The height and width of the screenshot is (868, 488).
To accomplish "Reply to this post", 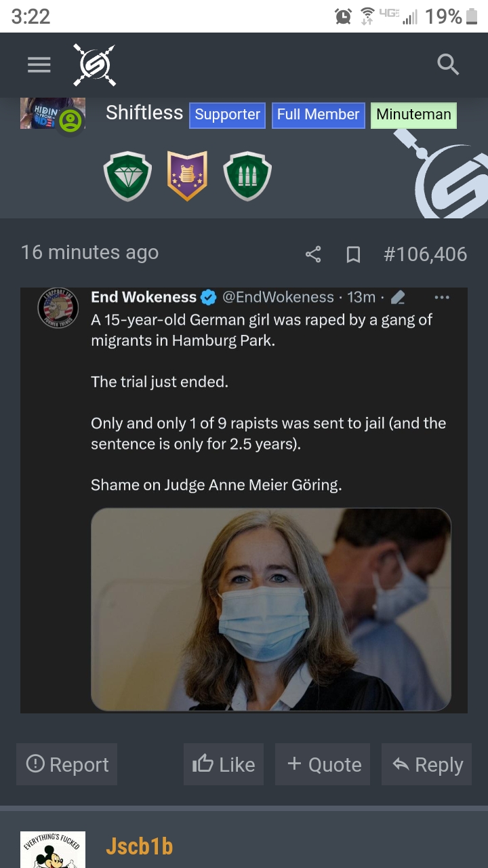I will pyautogui.click(x=426, y=764).
